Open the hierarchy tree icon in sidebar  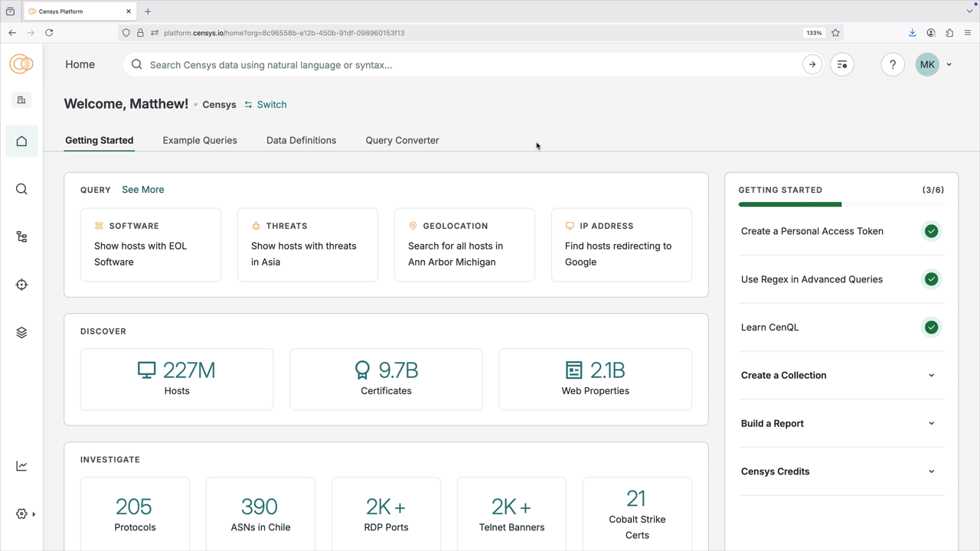21,237
